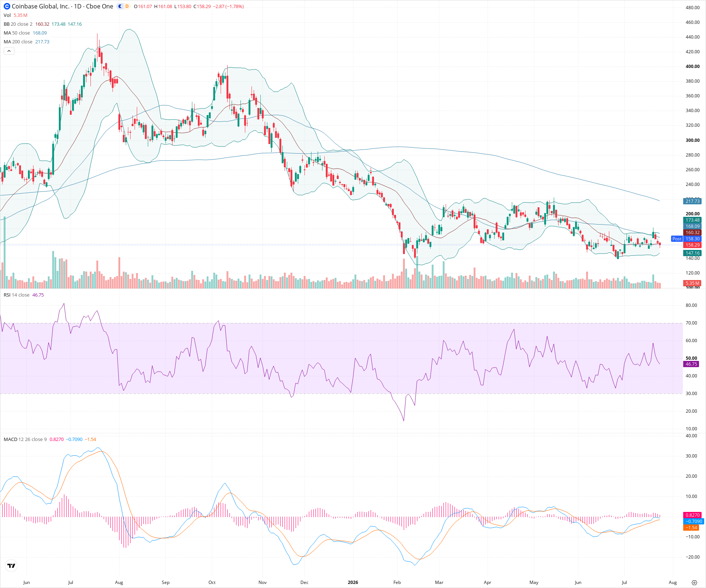Click the 1D interval label in the title

78,6
